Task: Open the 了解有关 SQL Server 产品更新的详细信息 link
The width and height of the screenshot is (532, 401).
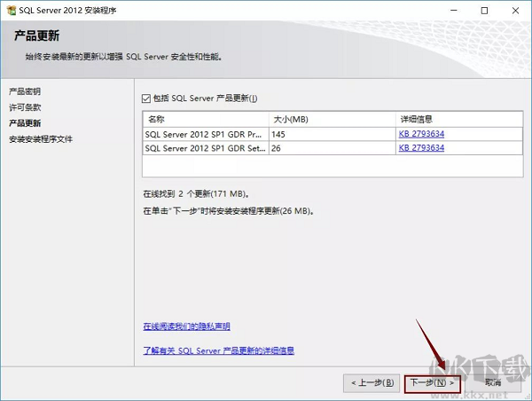Action: [219, 350]
